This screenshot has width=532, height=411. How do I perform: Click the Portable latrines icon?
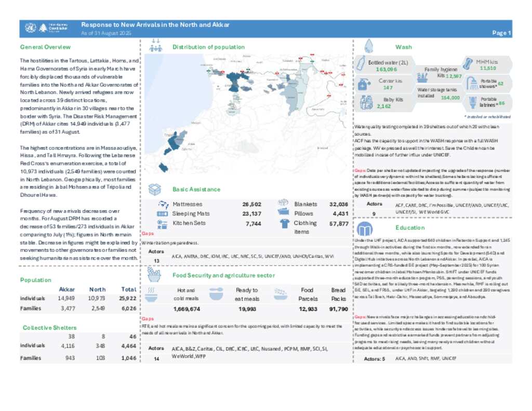pos(472,101)
